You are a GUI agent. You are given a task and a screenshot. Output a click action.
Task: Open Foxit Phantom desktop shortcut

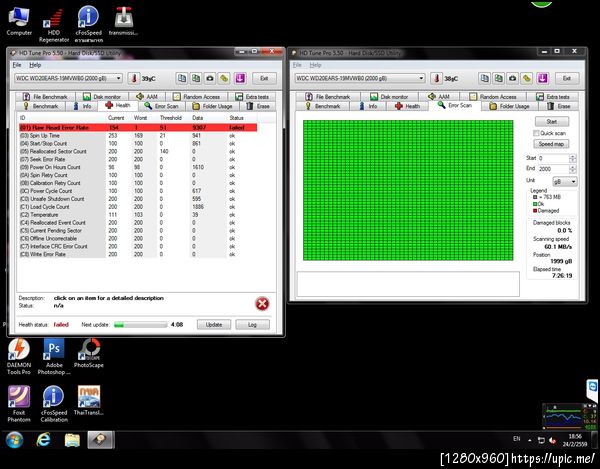click(19, 404)
